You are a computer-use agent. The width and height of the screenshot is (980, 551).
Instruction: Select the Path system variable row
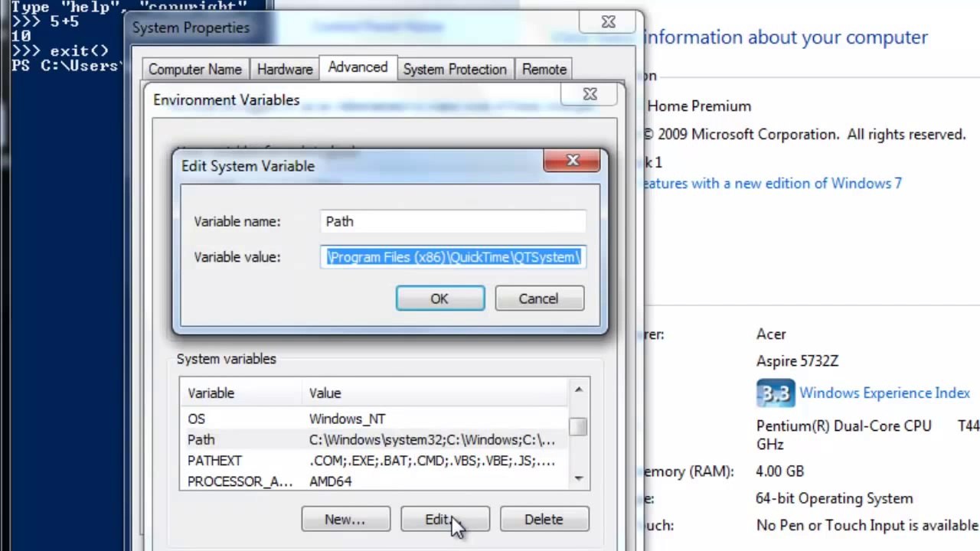tap(375, 440)
